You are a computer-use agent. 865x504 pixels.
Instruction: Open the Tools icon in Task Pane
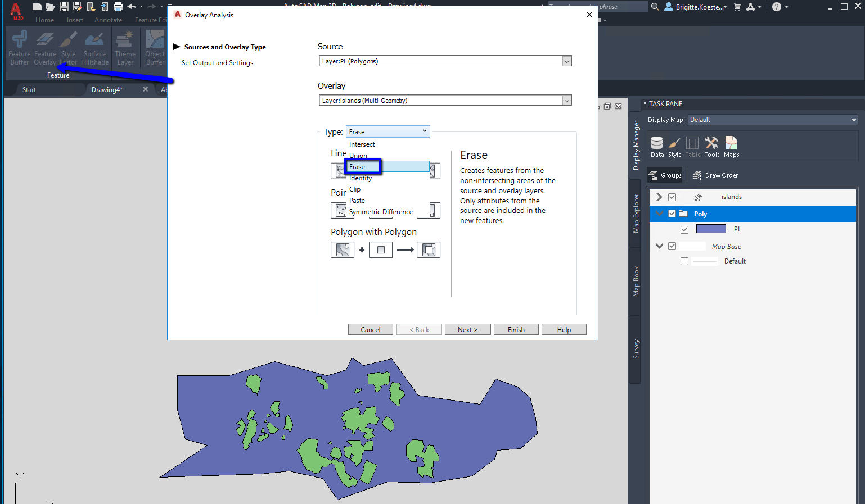[x=711, y=145]
